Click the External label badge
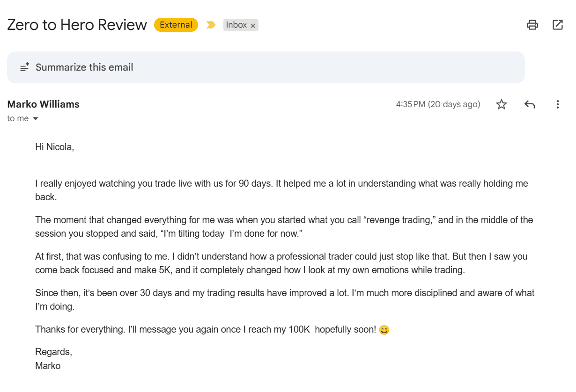This screenshot has height=392, width=576. coord(176,25)
